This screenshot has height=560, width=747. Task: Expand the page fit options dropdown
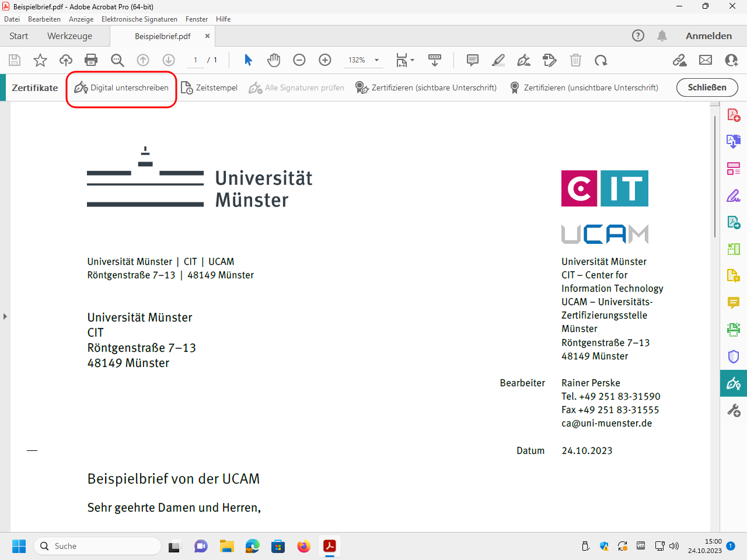(x=412, y=60)
